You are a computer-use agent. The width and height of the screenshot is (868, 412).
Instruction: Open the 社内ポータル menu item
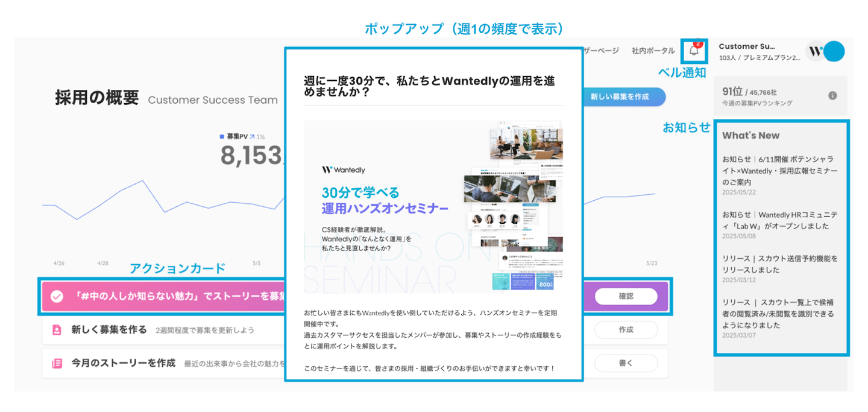653,51
